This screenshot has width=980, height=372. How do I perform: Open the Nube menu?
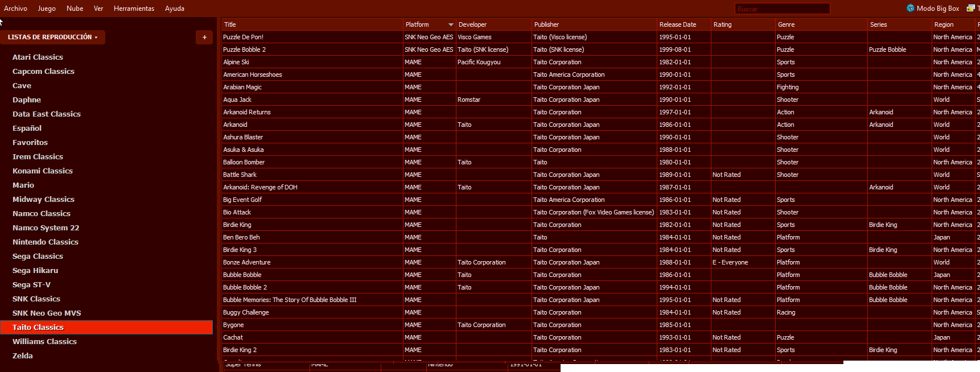point(75,9)
